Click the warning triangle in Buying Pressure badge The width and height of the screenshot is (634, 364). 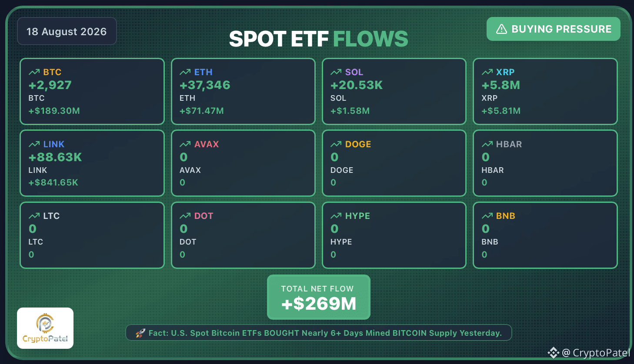[501, 29]
